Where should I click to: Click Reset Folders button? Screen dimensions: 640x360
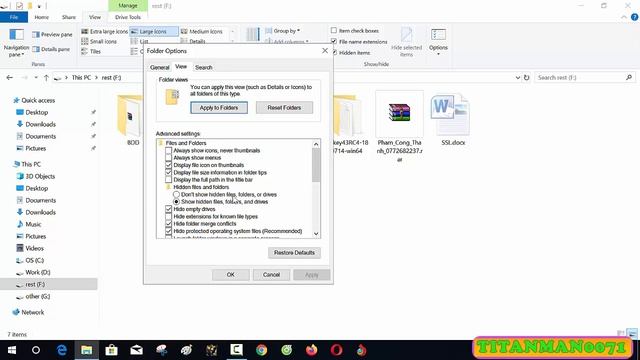[284, 108]
